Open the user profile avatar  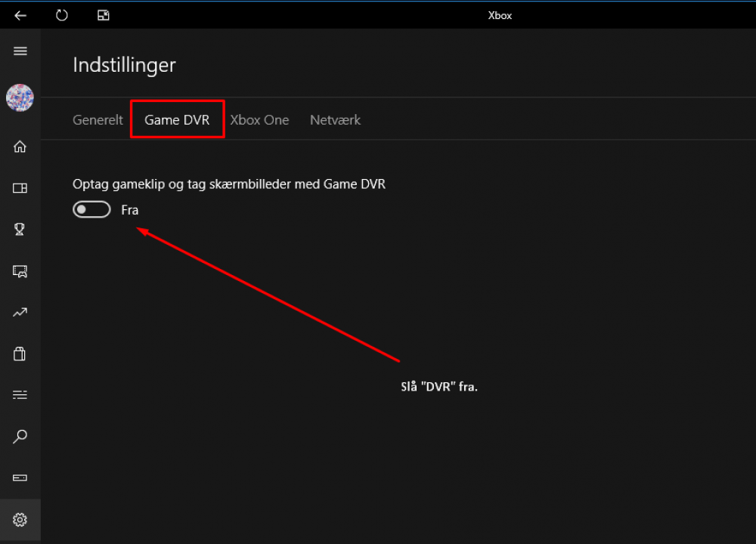tap(20, 97)
